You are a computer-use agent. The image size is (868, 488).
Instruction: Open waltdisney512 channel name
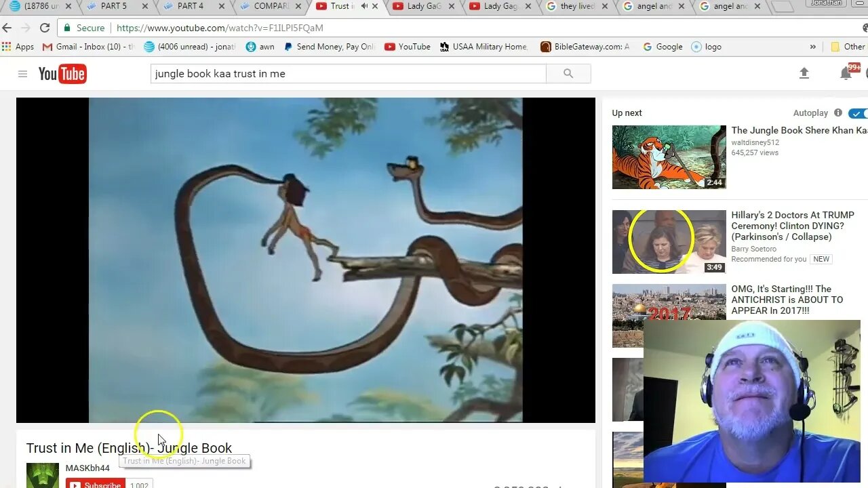coord(755,143)
